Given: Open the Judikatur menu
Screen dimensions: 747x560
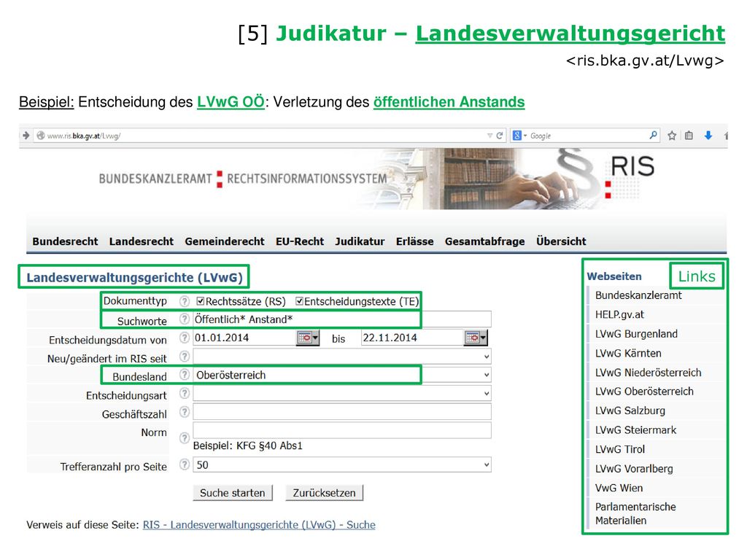Looking at the screenshot, I should pos(360,241).
